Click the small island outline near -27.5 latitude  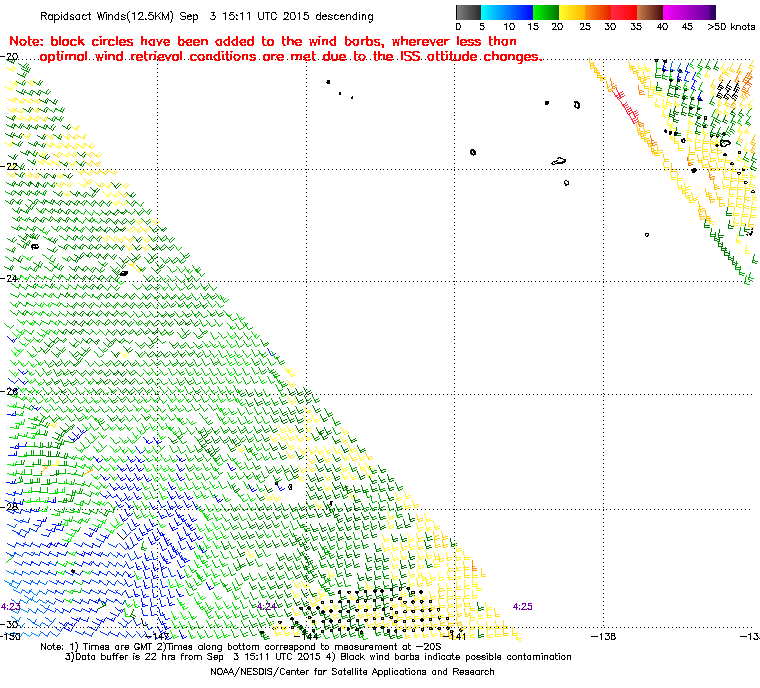(290, 487)
